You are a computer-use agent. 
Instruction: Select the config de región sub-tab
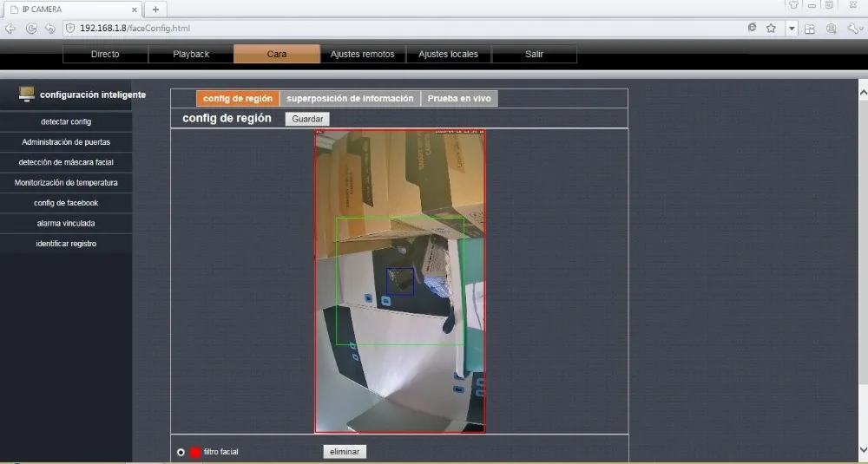tap(238, 99)
